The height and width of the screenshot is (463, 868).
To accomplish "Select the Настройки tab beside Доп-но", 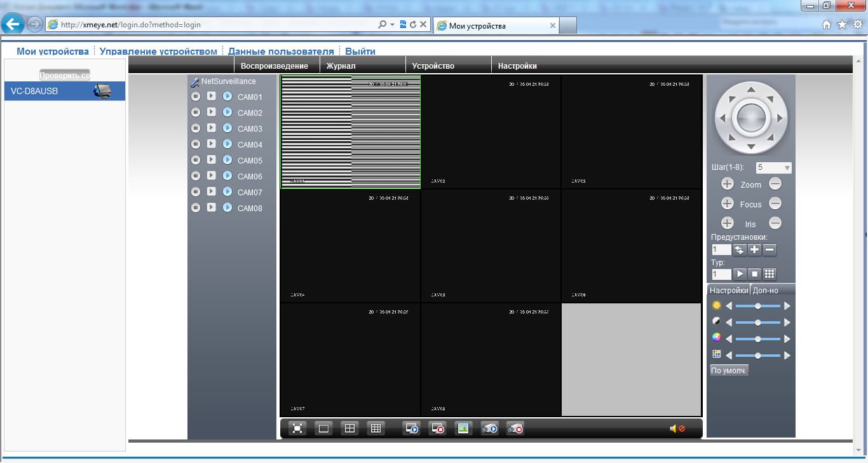I will 729,290.
